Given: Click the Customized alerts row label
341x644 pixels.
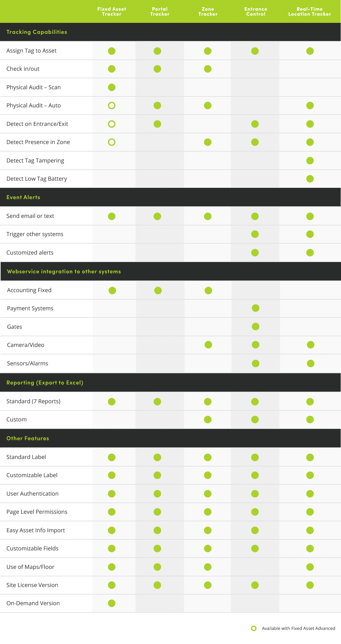Looking at the screenshot, I should click(x=30, y=253).
